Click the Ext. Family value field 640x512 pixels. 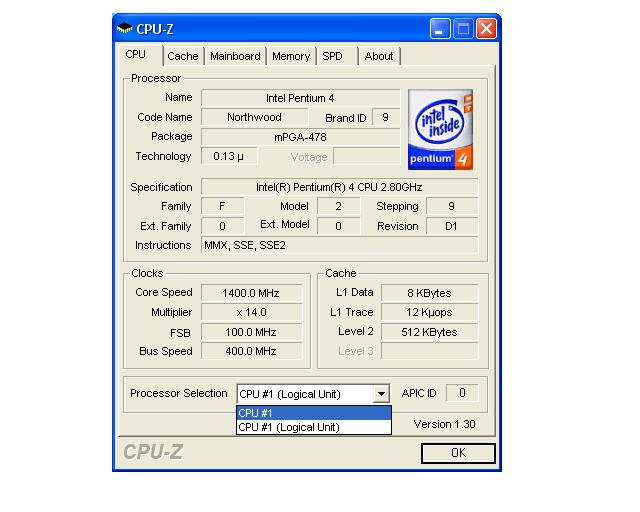[222, 226]
